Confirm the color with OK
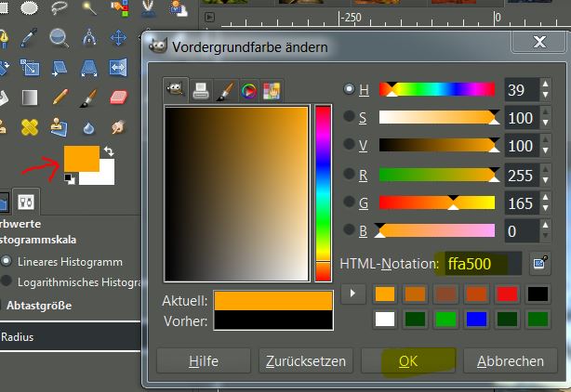Image resolution: width=571 pixels, height=392 pixels. (x=408, y=360)
